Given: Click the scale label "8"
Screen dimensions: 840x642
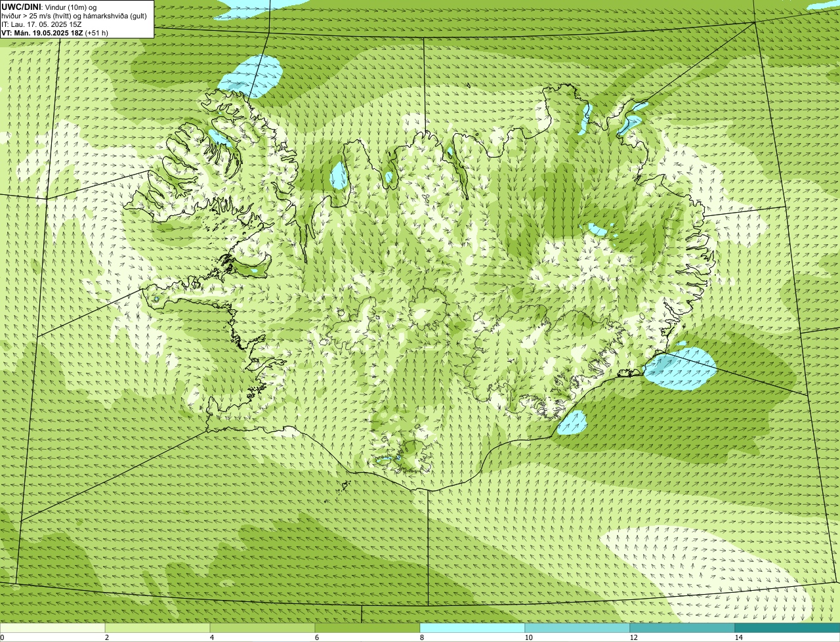Looking at the screenshot, I should (421, 637).
